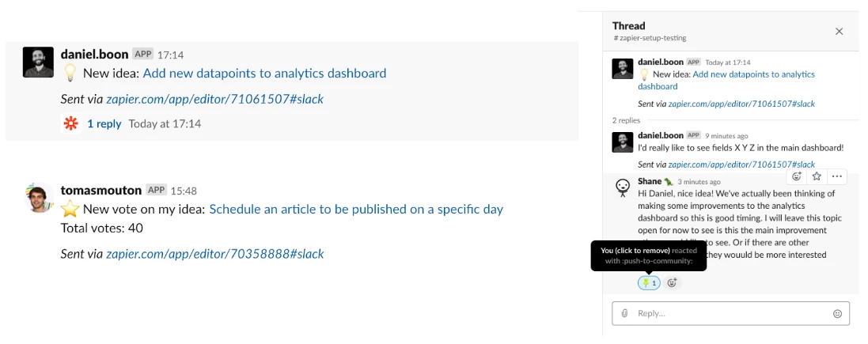Star Shane's message in the hover toolbar

coord(817,176)
